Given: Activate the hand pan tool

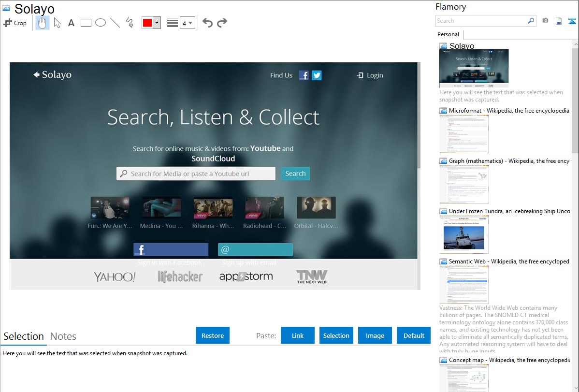Looking at the screenshot, I should (42, 23).
